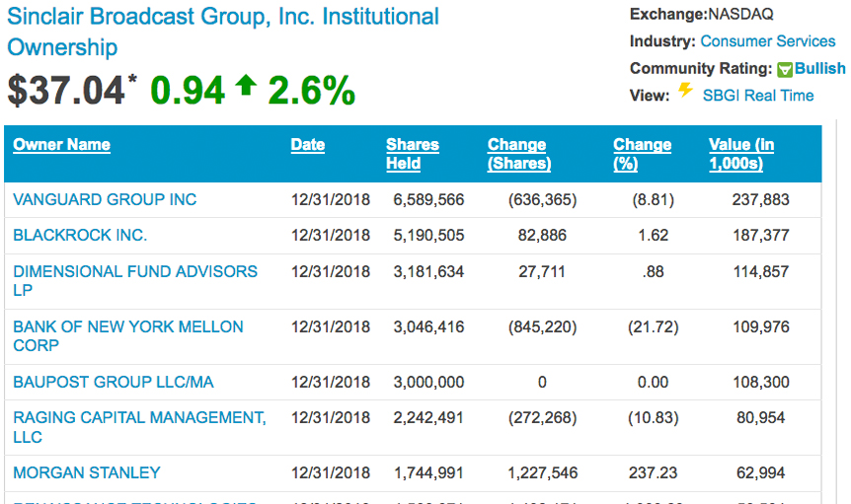Open SBGI Real Time view
This screenshot has height=504, width=851.
click(x=758, y=96)
